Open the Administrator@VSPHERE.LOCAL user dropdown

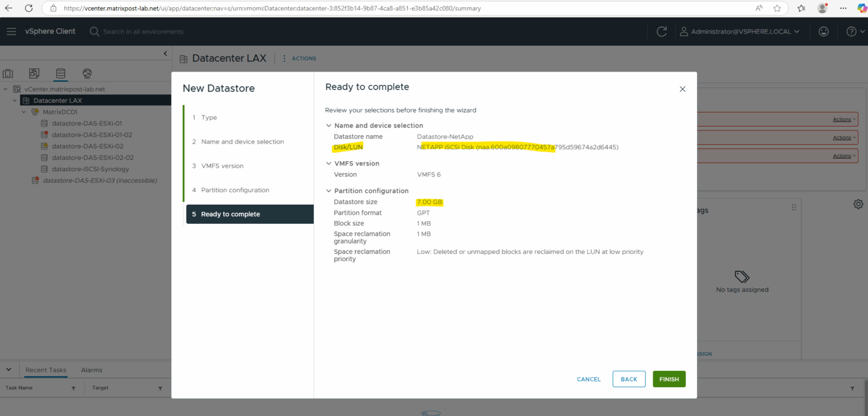(x=741, y=31)
